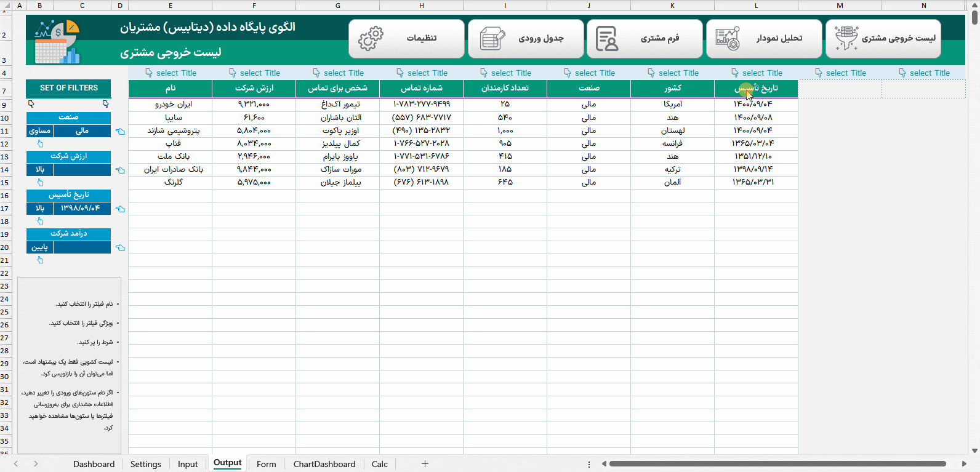
Task: Select cell بانک صادرات ایران
Action: [171, 169]
